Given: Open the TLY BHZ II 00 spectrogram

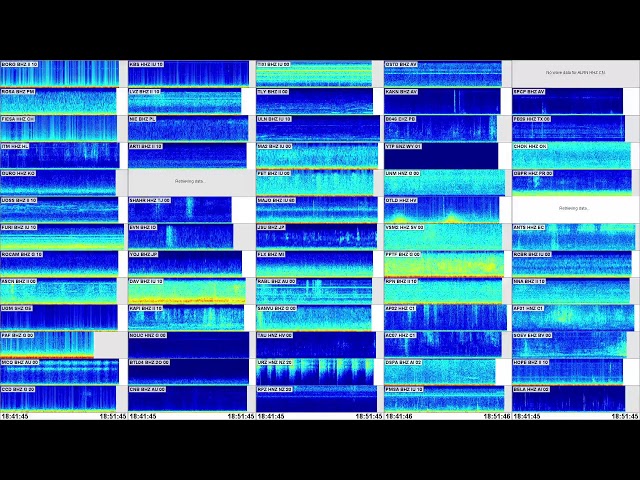Looking at the screenshot, I should pyautogui.click(x=314, y=101).
